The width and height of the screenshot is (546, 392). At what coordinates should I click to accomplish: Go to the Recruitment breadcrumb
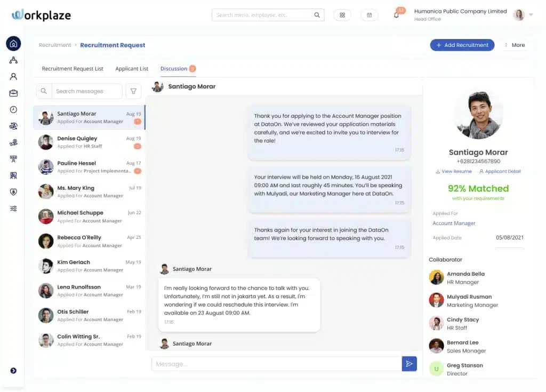click(x=55, y=45)
